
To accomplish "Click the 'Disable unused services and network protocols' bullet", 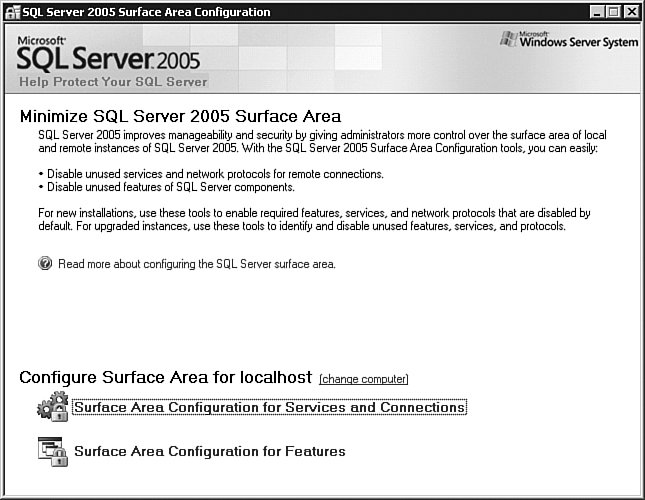I will pyautogui.click(x=211, y=174).
